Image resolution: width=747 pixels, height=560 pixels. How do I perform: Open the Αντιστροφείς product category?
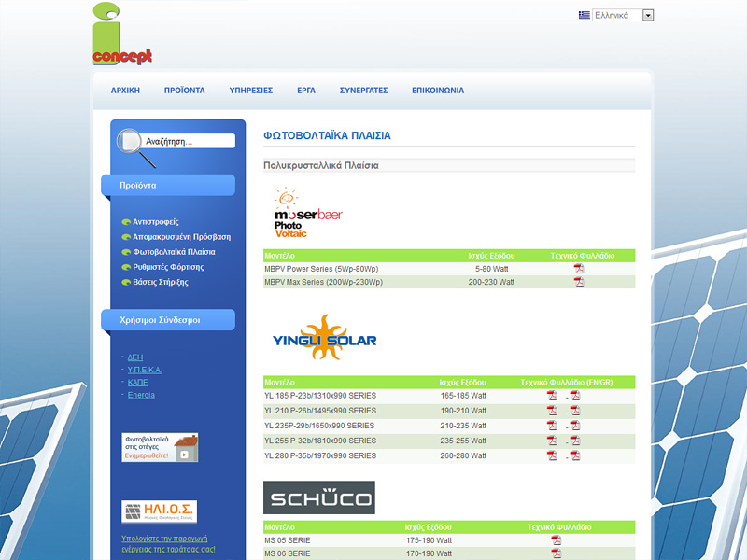(155, 222)
